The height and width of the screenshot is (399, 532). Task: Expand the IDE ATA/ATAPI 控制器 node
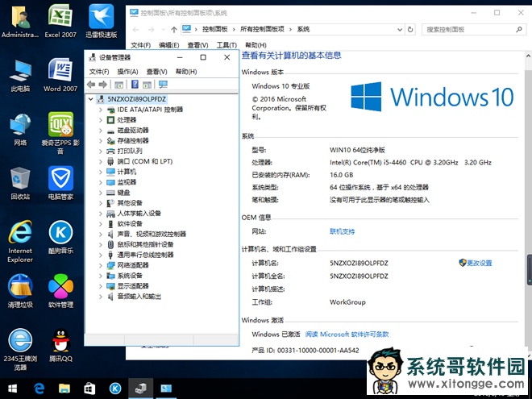[x=101, y=110]
